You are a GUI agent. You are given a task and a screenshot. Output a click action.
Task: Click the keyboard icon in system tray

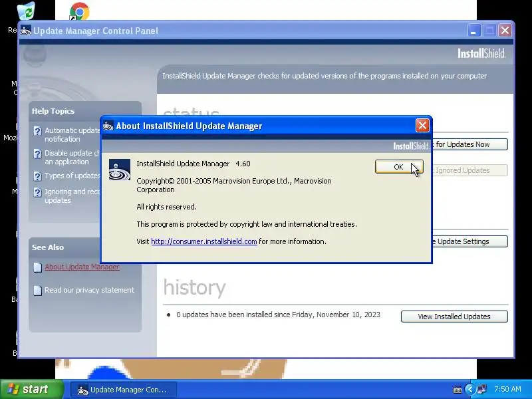[x=458, y=390]
